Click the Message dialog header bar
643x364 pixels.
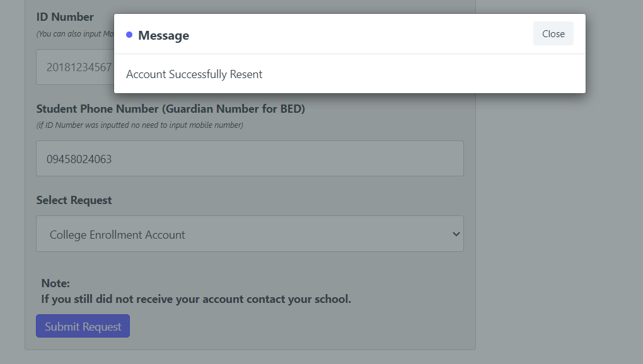[x=350, y=33]
